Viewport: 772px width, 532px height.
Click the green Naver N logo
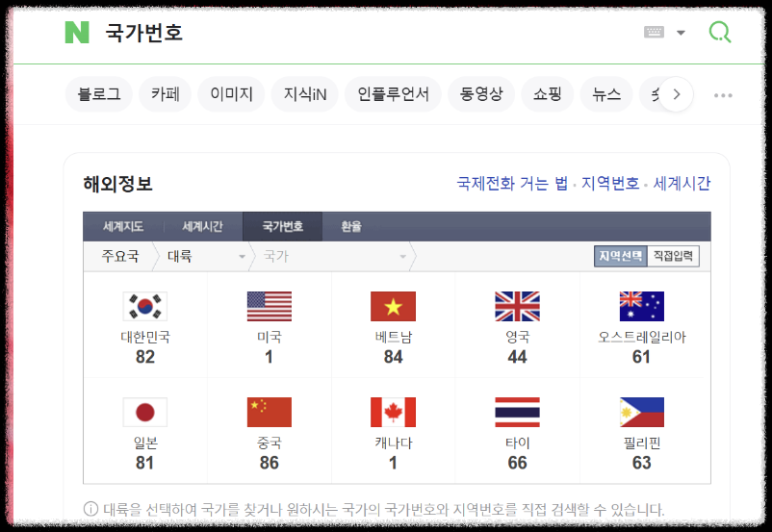(x=77, y=32)
